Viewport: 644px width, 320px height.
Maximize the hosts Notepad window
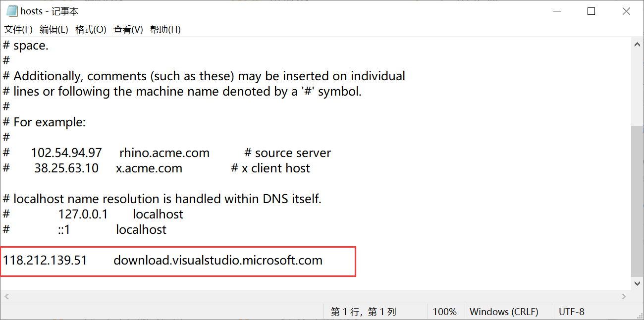591,11
